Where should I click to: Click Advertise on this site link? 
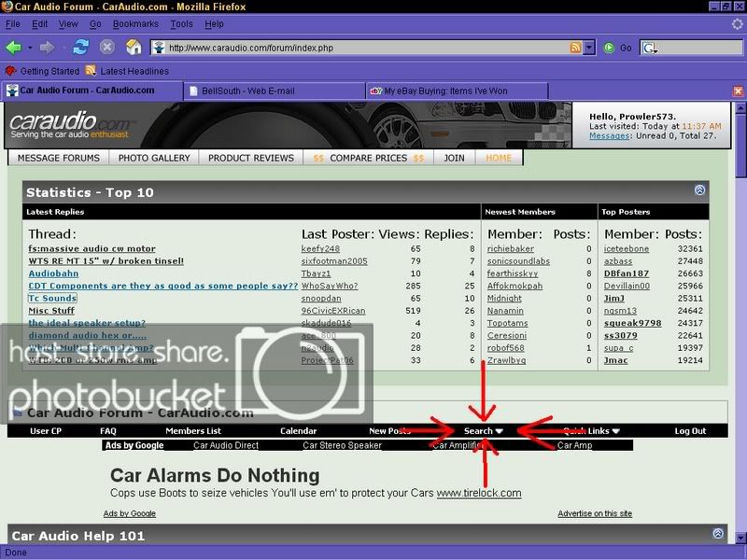595,513
